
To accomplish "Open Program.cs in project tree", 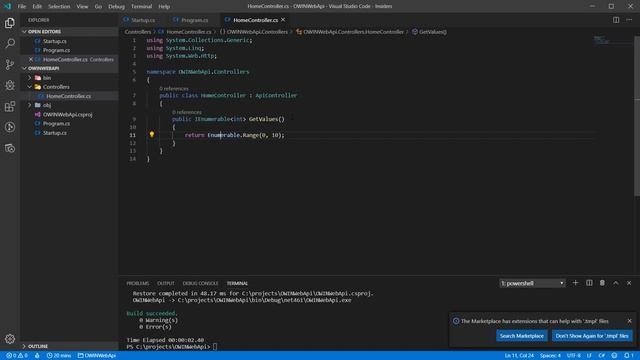I will click(x=56, y=124).
